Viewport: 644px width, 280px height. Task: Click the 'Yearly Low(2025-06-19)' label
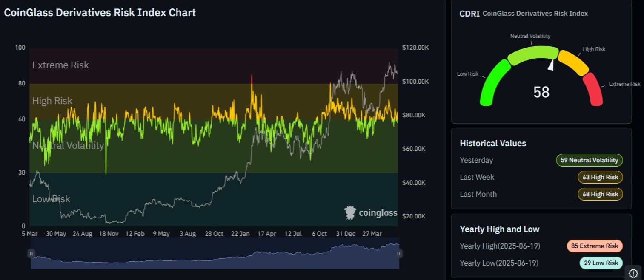(x=499, y=263)
